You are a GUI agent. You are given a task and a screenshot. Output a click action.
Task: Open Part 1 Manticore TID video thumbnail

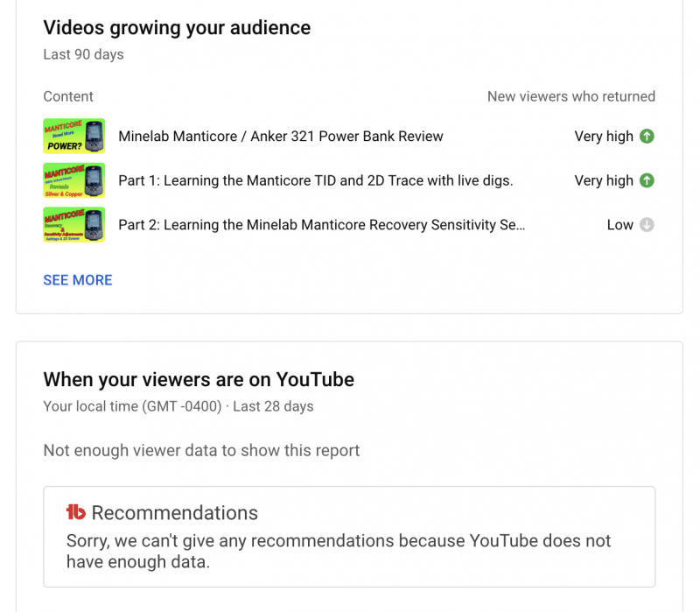74,180
